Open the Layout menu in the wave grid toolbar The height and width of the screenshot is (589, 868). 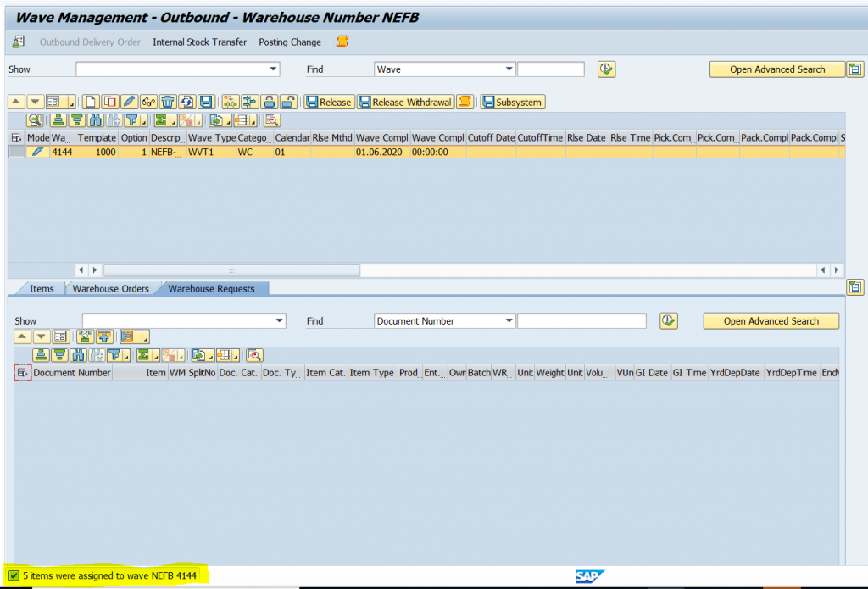coord(245,120)
